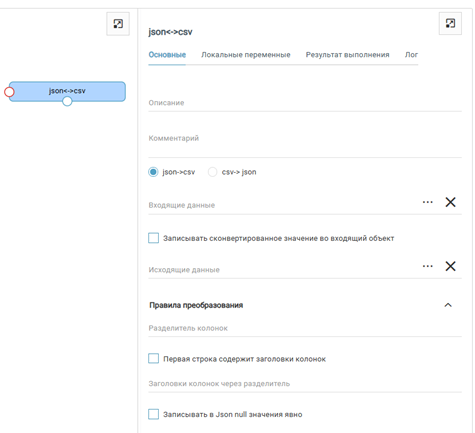The image size is (475, 433).
Task: Collapse the Правила преобразования section
Action: (448, 305)
